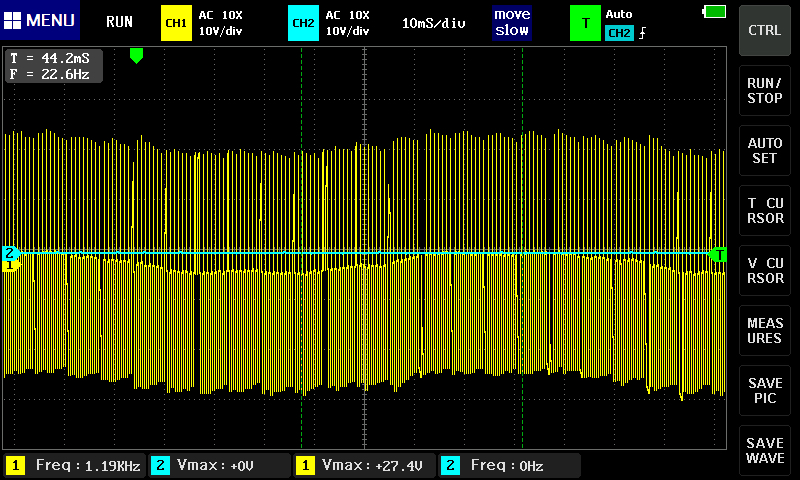Toggle the cyan CH2 channel button
Viewport: 800px width, 480px height.
coord(303,23)
